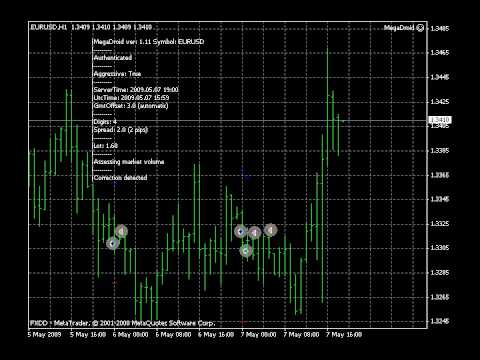480x360 pixels.
Task: Click the 1.3285 price scale label
Action: click(440, 273)
